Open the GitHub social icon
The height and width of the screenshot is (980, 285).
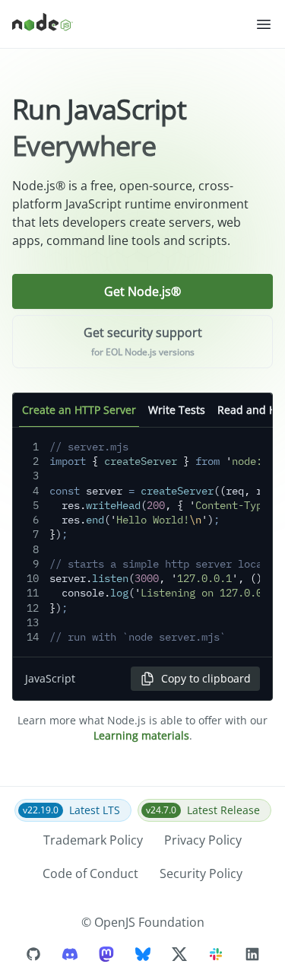pyautogui.click(x=33, y=954)
